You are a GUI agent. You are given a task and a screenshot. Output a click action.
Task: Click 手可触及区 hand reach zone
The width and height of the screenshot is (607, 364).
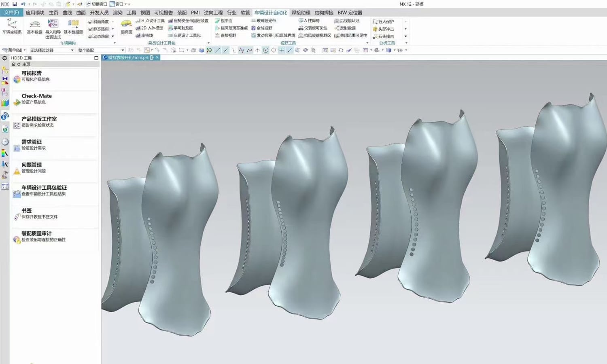point(180,28)
